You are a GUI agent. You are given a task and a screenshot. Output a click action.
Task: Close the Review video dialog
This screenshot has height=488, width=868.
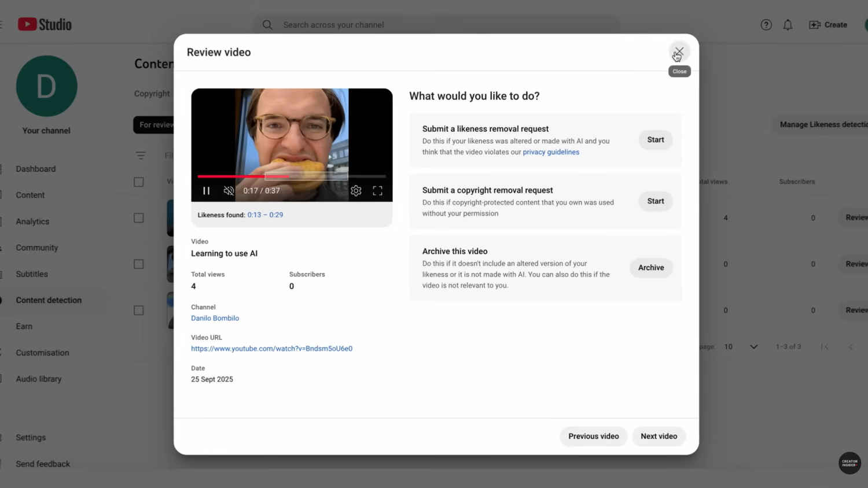679,52
